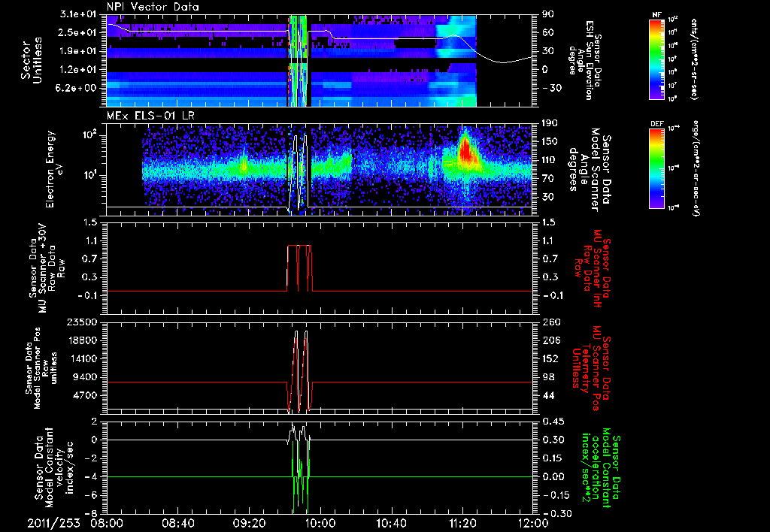
Task: Click the 12:00 time tick label
Action: tap(533, 523)
